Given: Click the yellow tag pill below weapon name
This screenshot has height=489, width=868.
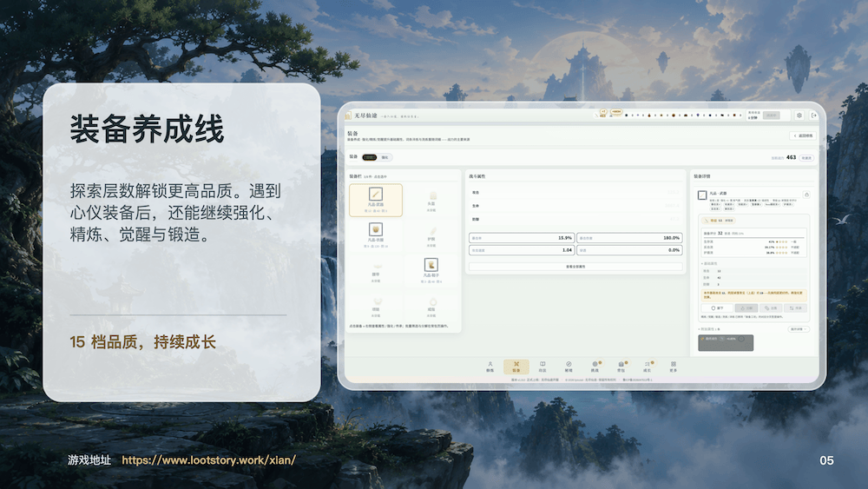Looking at the screenshot, I should 720,221.
